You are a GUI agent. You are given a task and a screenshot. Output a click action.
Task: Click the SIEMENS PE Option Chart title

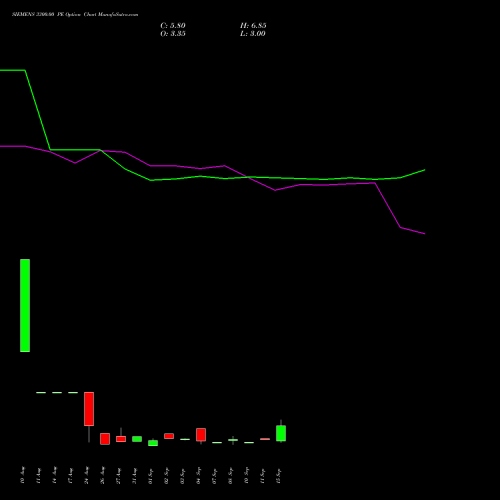[75, 15]
